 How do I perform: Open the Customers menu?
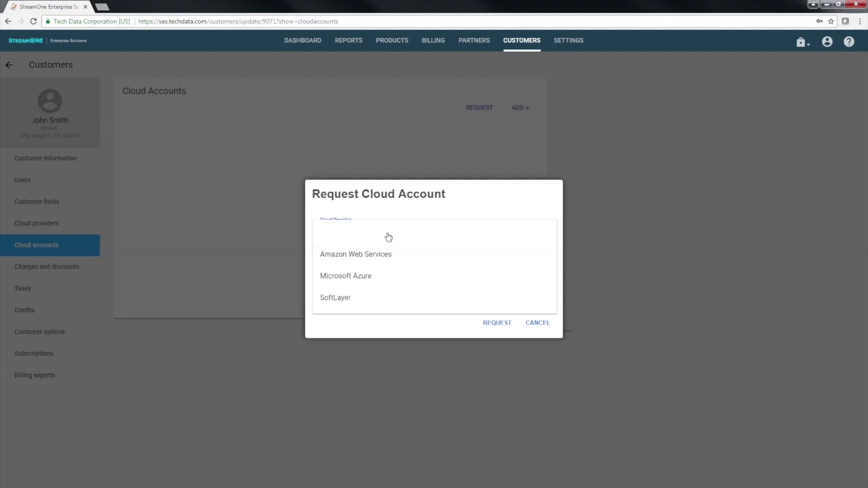521,41
